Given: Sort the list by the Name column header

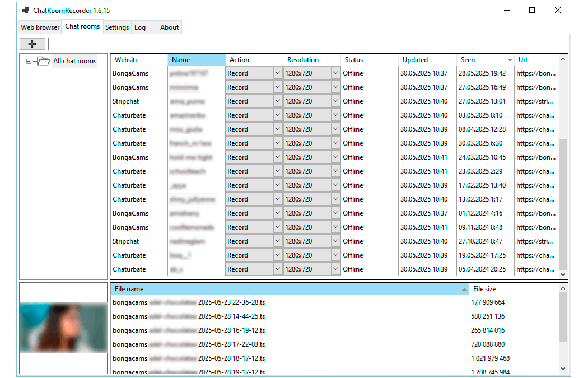Looking at the screenshot, I should [196, 60].
